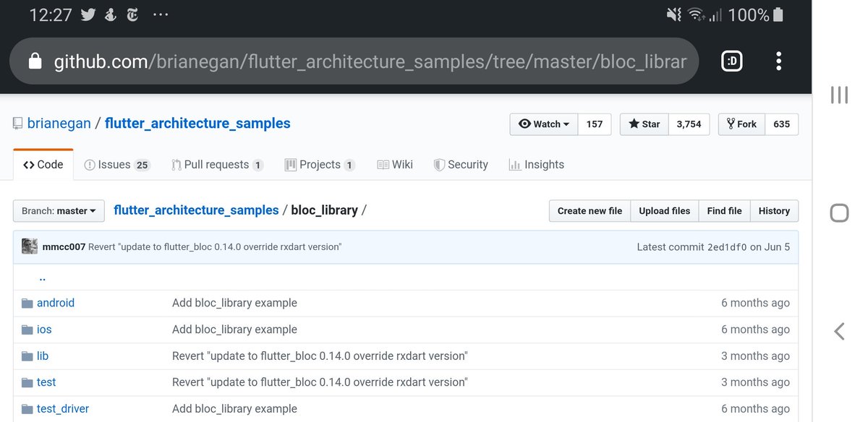The image size is (868, 422).
Task: Click the 157 watchers count
Action: point(595,124)
